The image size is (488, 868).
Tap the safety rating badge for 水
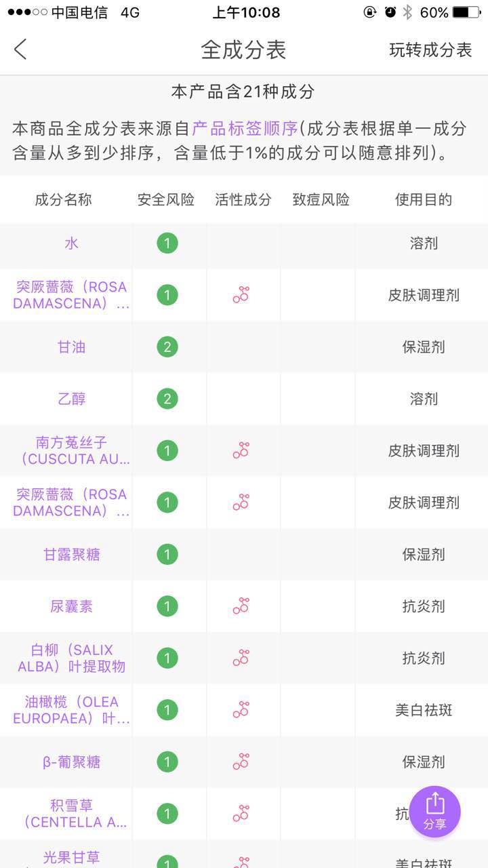coord(167,243)
